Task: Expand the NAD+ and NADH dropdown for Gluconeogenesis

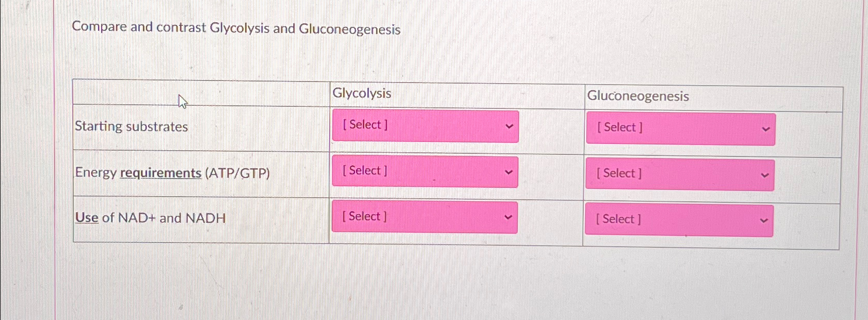Action: [679, 220]
